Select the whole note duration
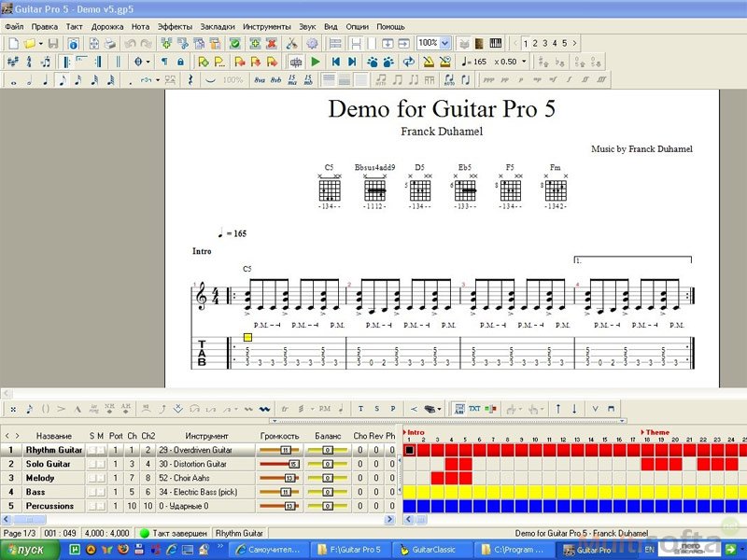This screenshot has width=747, height=560. coord(13,80)
